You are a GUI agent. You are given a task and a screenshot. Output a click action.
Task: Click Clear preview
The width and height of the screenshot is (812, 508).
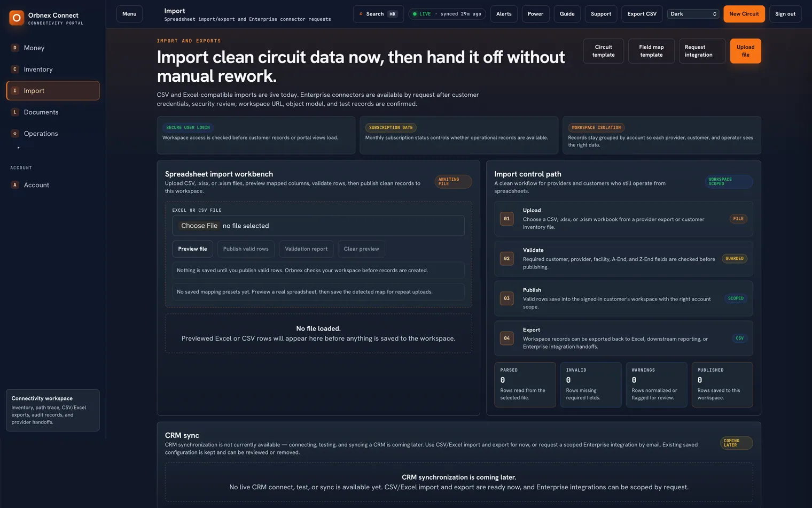pyautogui.click(x=362, y=249)
